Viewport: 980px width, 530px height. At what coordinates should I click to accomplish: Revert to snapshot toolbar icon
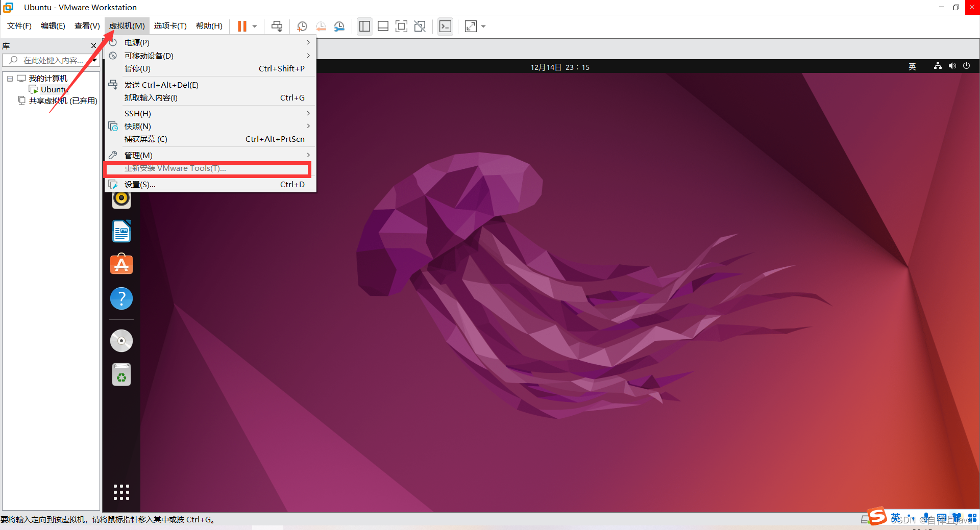321,26
